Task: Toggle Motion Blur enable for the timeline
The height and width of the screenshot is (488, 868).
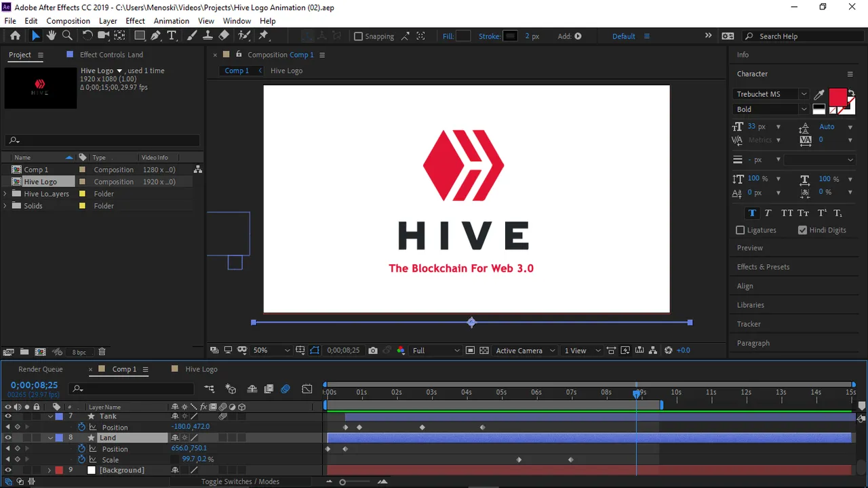Action: (285, 389)
